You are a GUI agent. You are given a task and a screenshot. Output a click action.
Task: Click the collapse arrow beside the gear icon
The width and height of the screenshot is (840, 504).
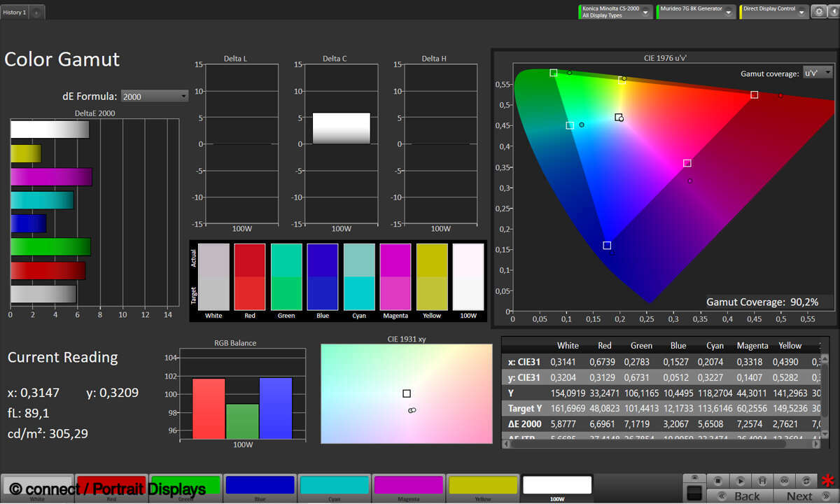click(832, 12)
